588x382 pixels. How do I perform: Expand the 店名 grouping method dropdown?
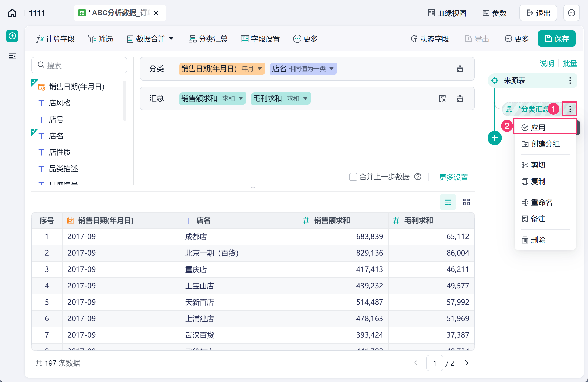(x=331, y=69)
